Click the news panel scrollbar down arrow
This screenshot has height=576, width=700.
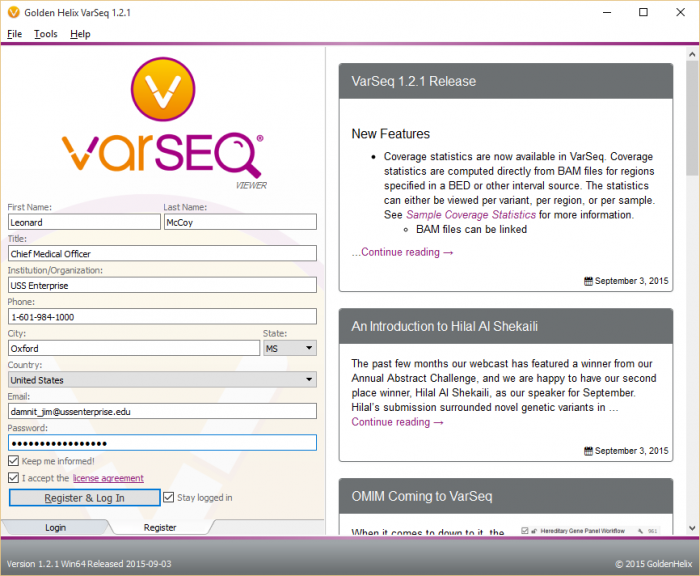tap(692, 528)
